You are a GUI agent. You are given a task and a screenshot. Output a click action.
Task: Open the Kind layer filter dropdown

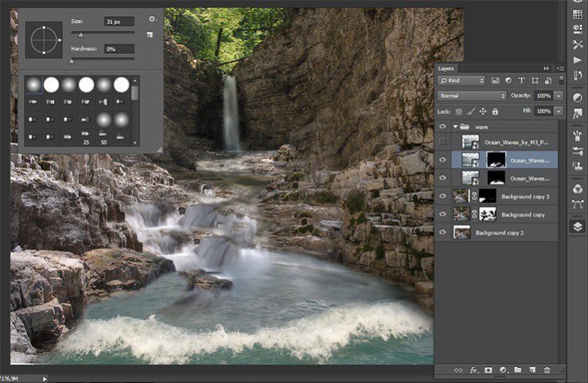click(461, 80)
